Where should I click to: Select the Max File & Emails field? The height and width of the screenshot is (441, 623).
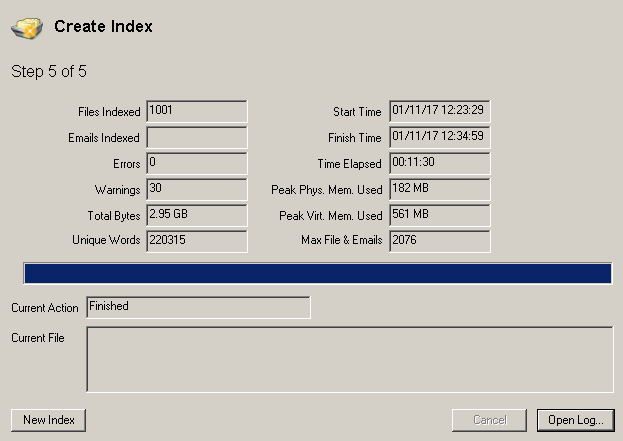[x=439, y=241]
